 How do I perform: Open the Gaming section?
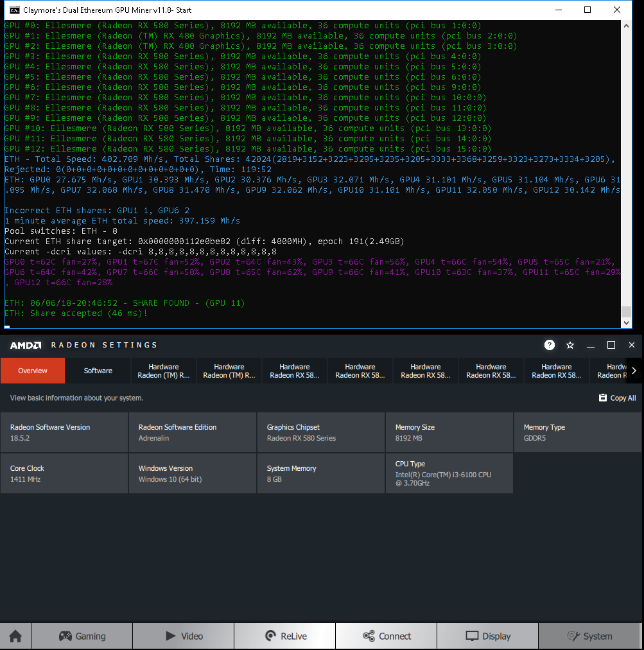tap(82, 636)
